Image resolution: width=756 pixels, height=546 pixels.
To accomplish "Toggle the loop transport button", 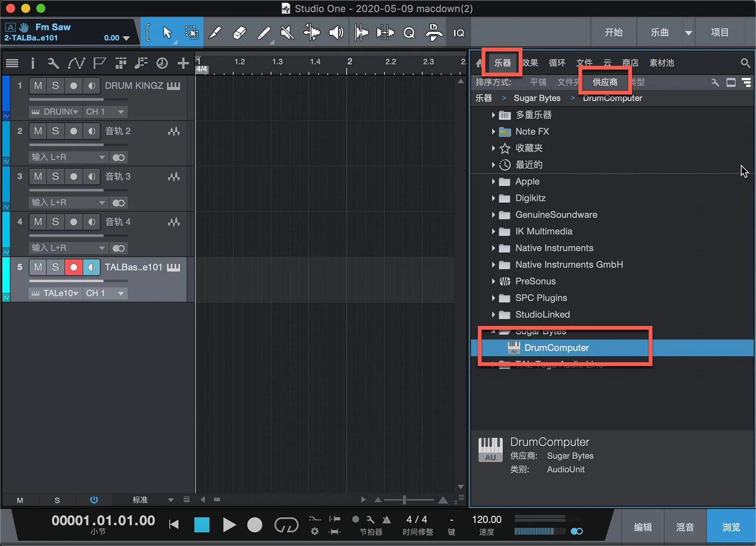I will pyautogui.click(x=286, y=525).
